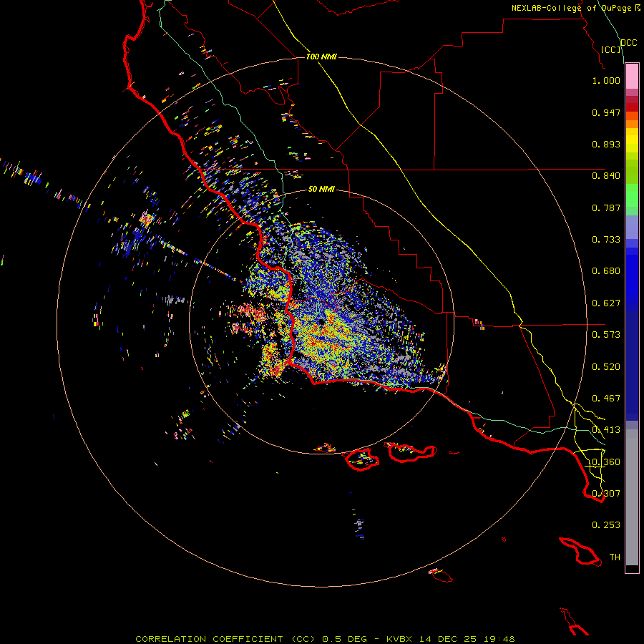This screenshot has width=644, height=644.
Task: Click the [CC] units label
Action: (611, 49)
